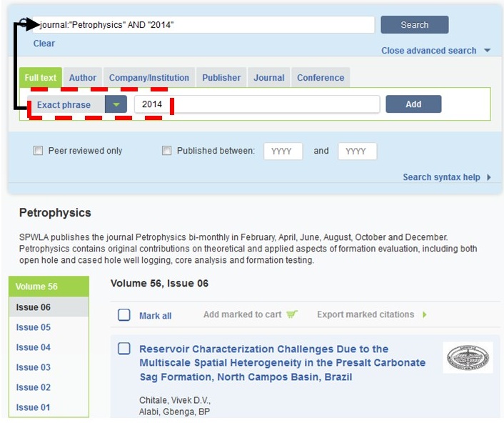
Task: Tick the Published between checkbox
Action: [x=166, y=151]
